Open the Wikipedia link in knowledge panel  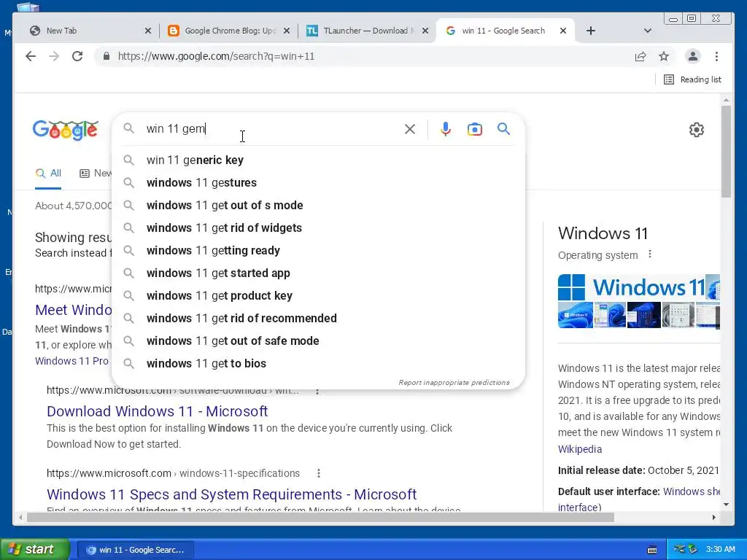point(580,449)
